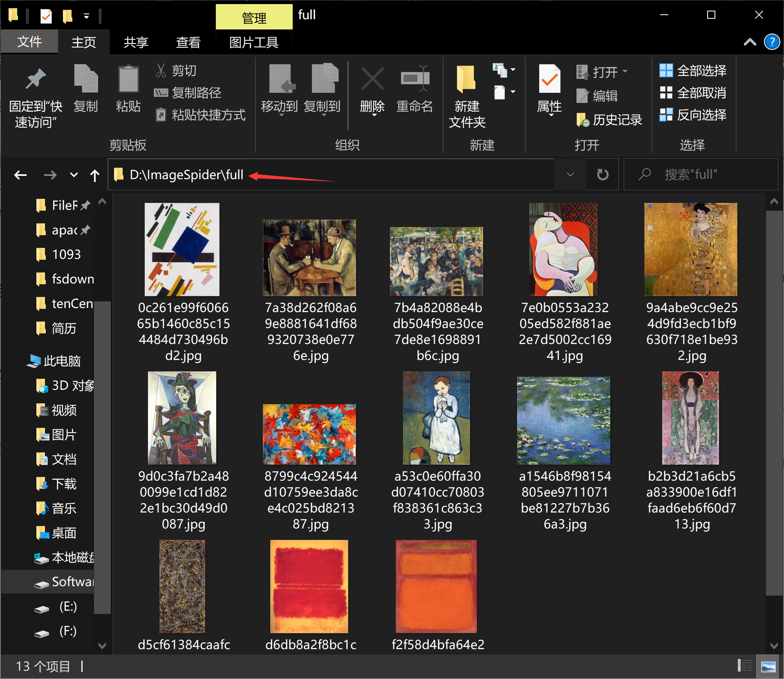The height and width of the screenshot is (679, 784).
Task: Switch to the 查看 ribbon tab
Action: tap(188, 42)
